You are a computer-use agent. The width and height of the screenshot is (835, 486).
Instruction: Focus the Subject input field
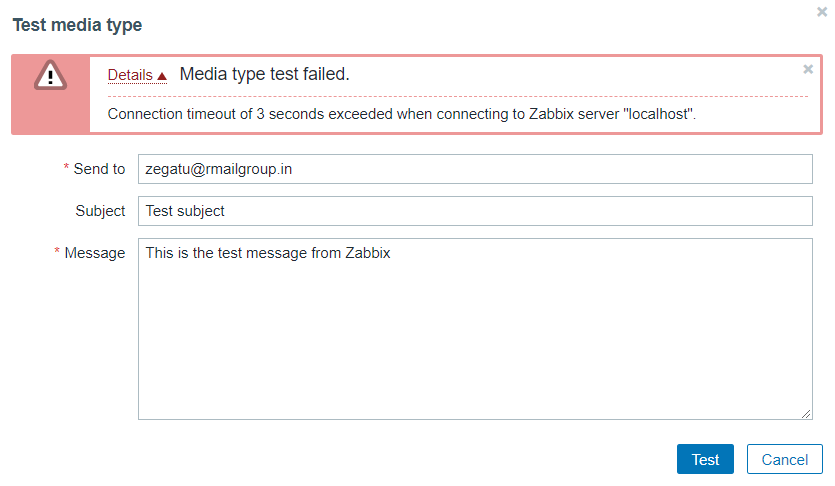tap(475, 211)
